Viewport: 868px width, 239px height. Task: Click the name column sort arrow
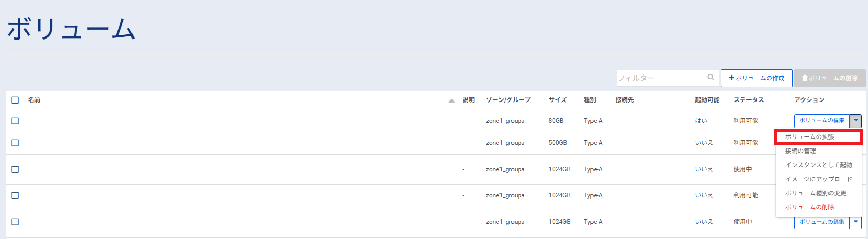click(x=451, y=100)
